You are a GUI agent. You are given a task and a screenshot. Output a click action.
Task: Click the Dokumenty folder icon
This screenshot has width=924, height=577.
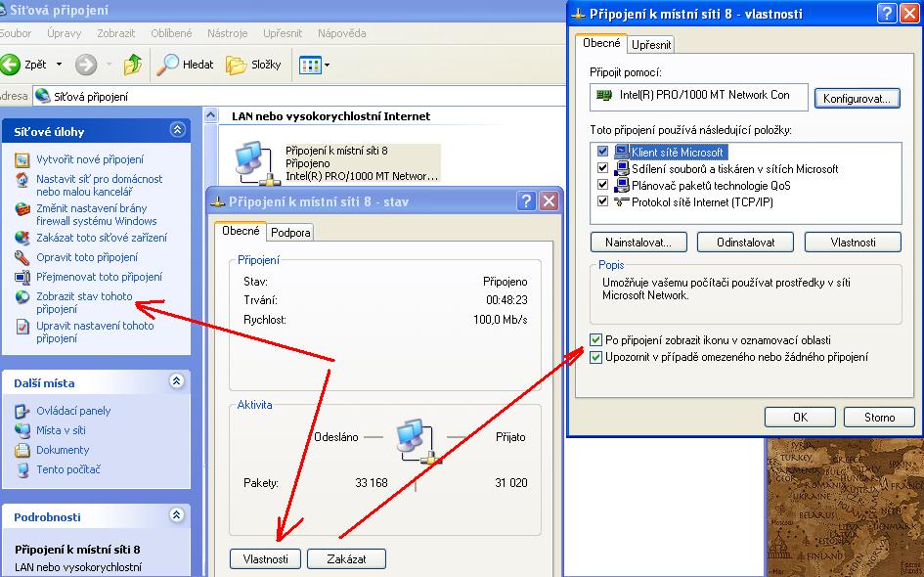click(22, 450)
